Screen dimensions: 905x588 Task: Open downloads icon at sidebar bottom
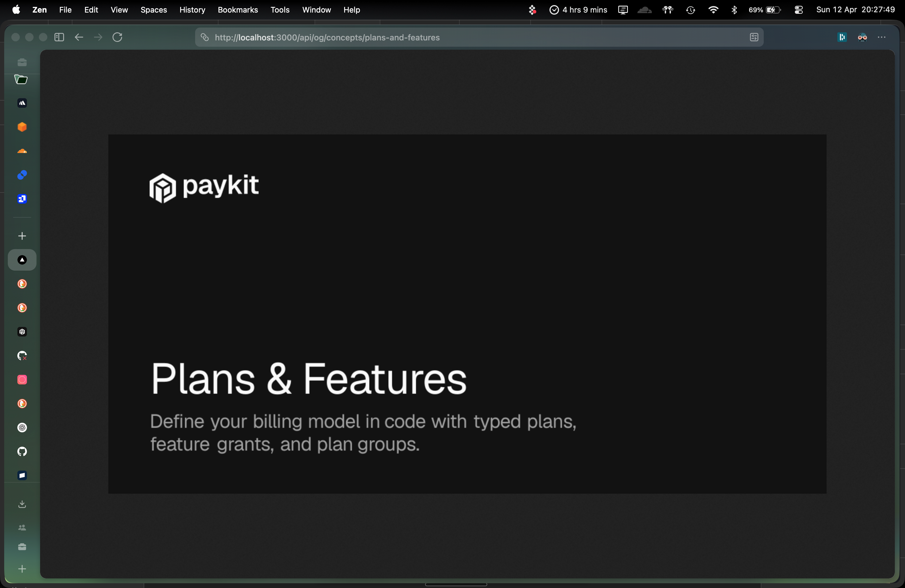tap(22, 504)
